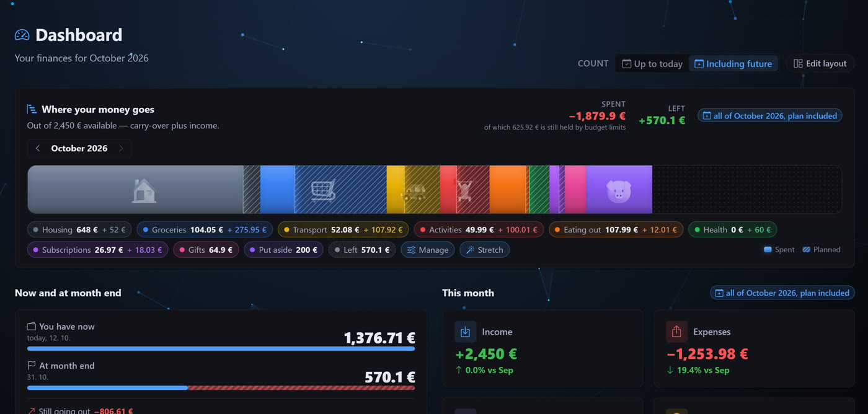This screenshot has width=868, height=414.
Task: Click the shopping cart icon in Groceries segment
Action: pyautogui.click(x=324, y=190)
